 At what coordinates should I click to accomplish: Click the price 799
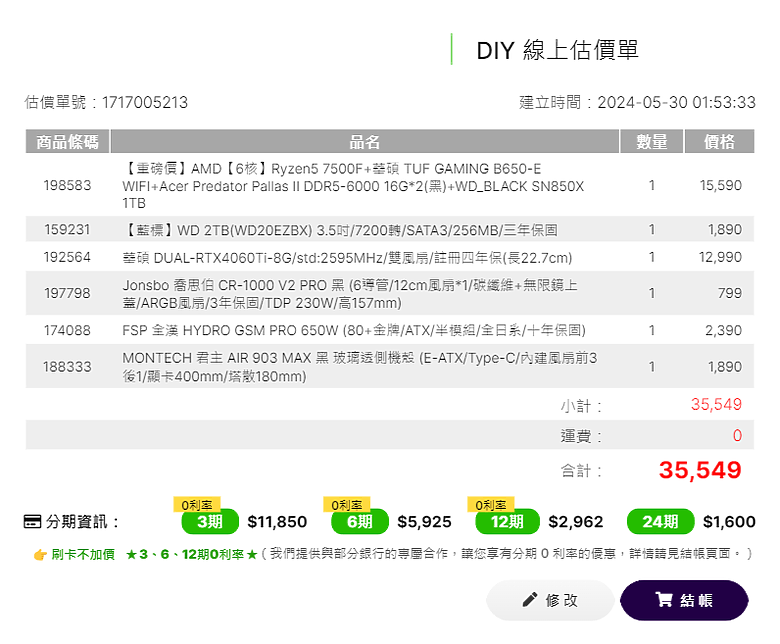730,293
